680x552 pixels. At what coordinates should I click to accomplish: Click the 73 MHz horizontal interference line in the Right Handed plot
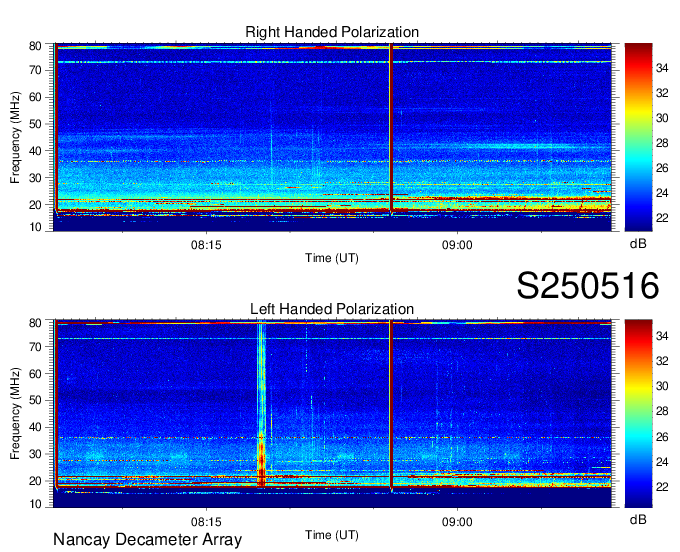tap(333, 62)
